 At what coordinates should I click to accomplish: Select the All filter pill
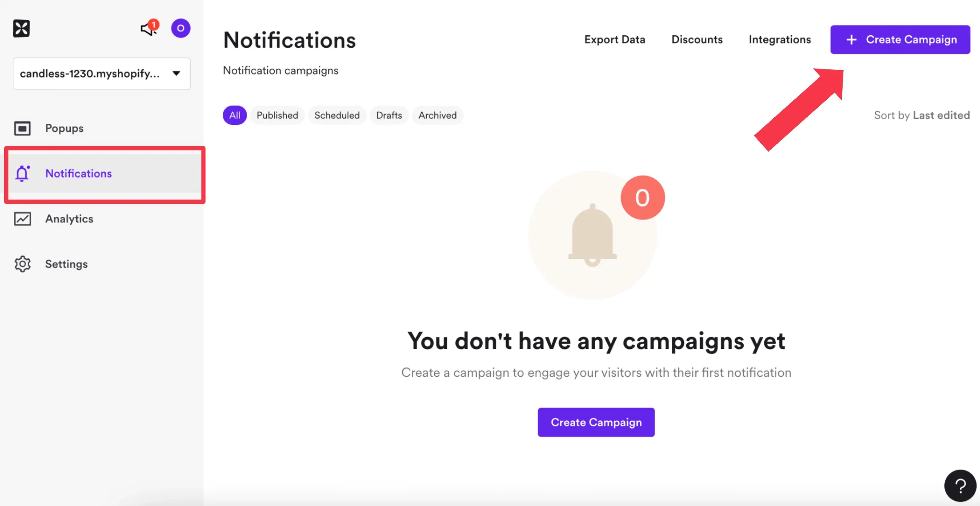(x=235, y=115)
